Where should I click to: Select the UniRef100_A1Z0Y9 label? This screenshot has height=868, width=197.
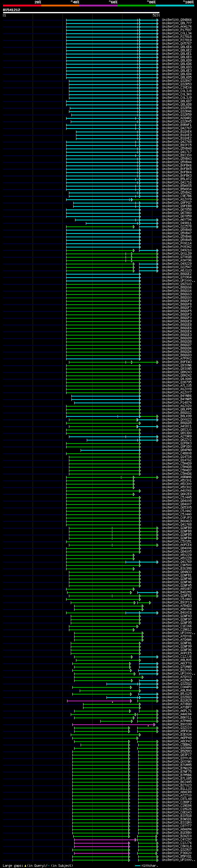pos(177,200)
